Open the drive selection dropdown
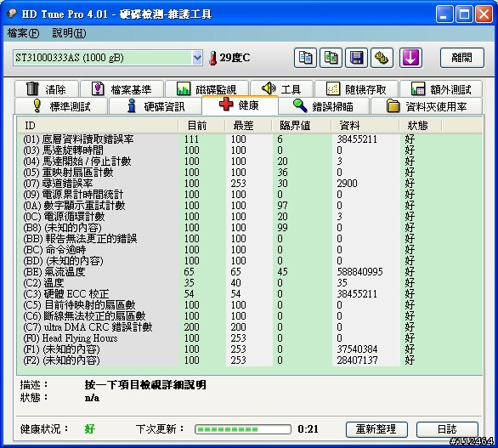 click(x=197, y=58)
